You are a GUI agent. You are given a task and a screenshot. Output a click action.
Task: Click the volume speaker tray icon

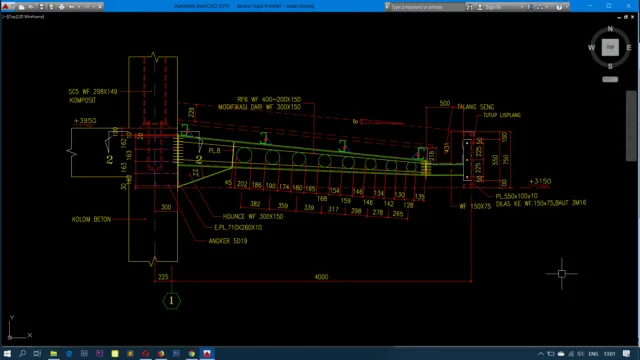coord(580,353)
